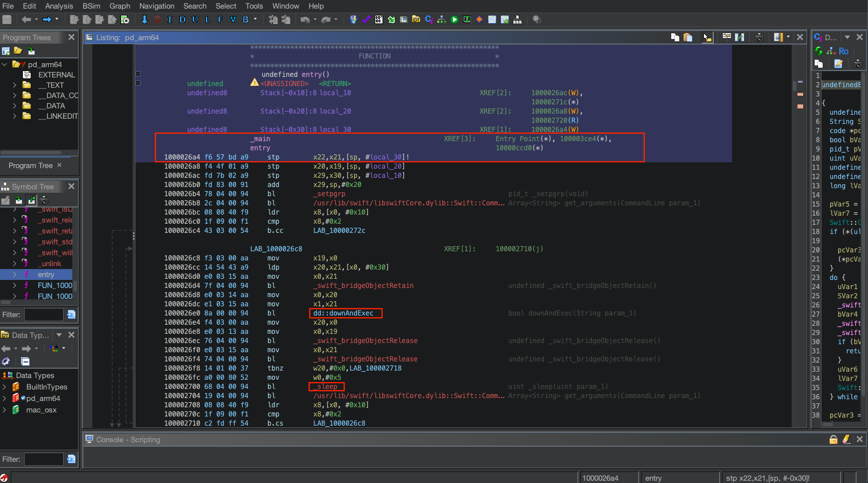The height and width of the screenshot is (483, 868).
Task: Click the _setpgrp call reference
Action: (329, 194)
